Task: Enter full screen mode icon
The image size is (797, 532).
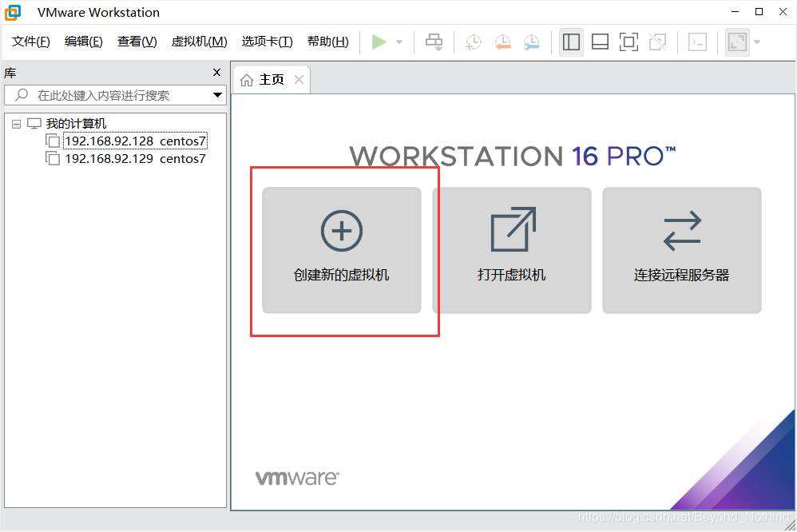Action: coord(628,42)
